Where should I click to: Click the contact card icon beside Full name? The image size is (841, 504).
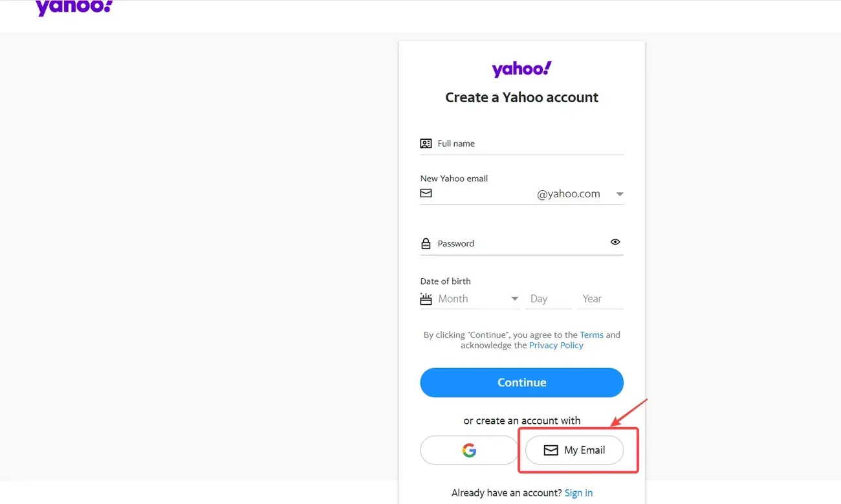coord(426,143)
